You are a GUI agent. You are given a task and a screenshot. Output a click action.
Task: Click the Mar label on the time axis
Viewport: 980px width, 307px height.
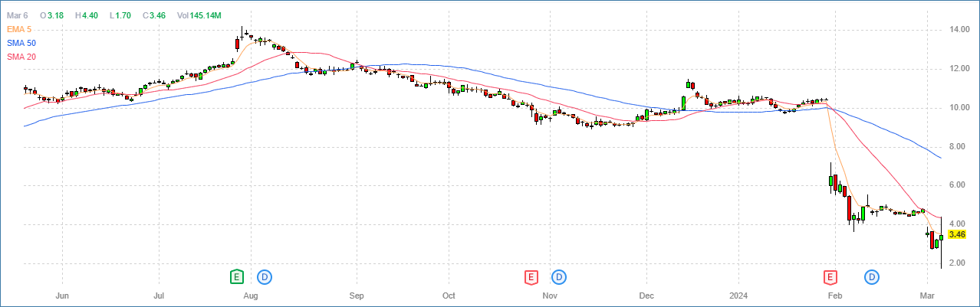927,296
